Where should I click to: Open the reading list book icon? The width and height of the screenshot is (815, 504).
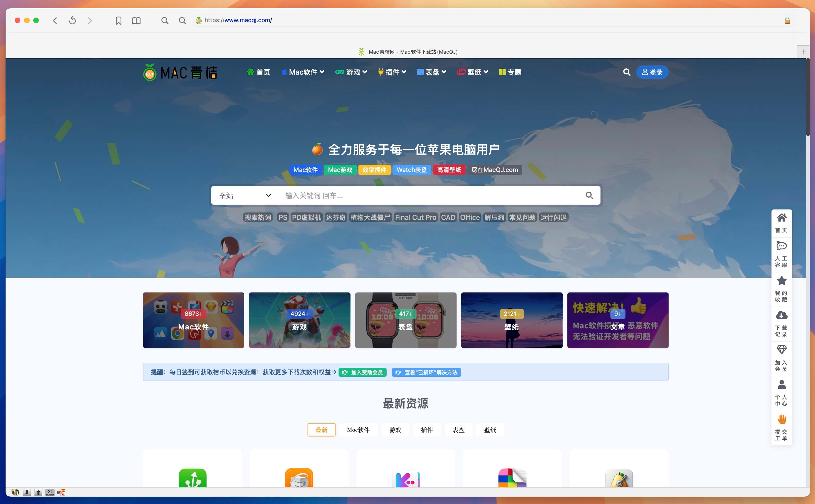(136, 21)
